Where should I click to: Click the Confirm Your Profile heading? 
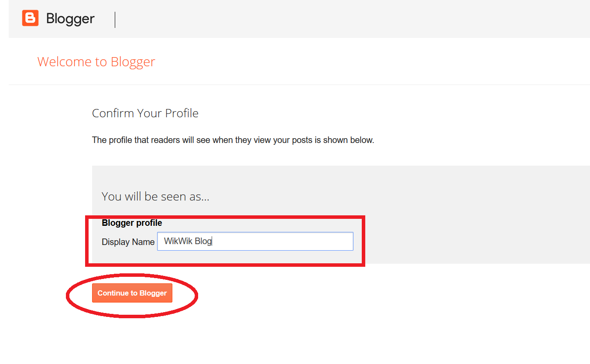145,113
